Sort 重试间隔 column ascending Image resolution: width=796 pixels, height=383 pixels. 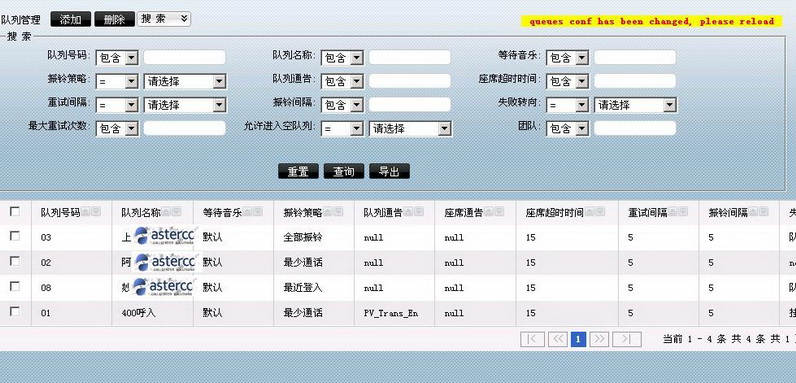[x=673, y=211]
